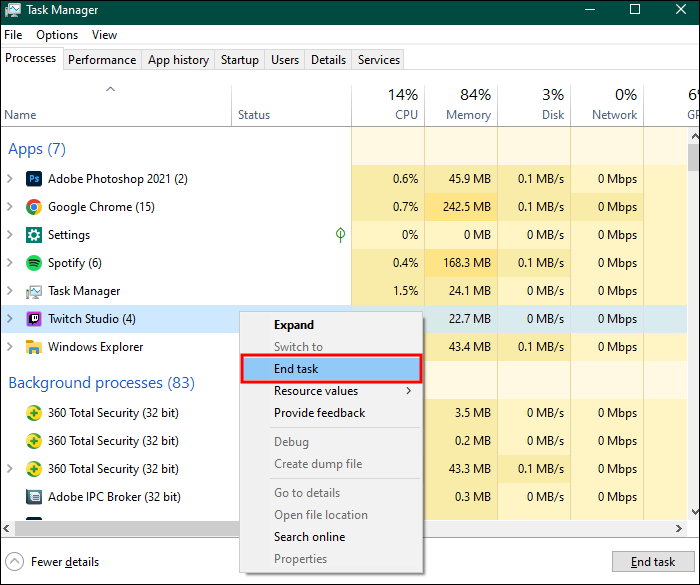The image size is (700, 585).
Task: Click the Google Chrome icon
Action: pyautogui.click(x=33, y=207)
